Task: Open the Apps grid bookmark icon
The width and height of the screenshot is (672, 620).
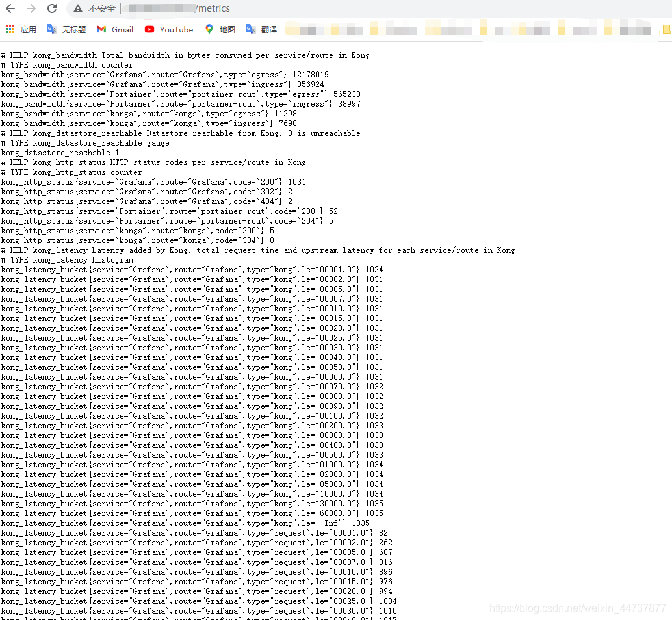Action: point(10,29)
